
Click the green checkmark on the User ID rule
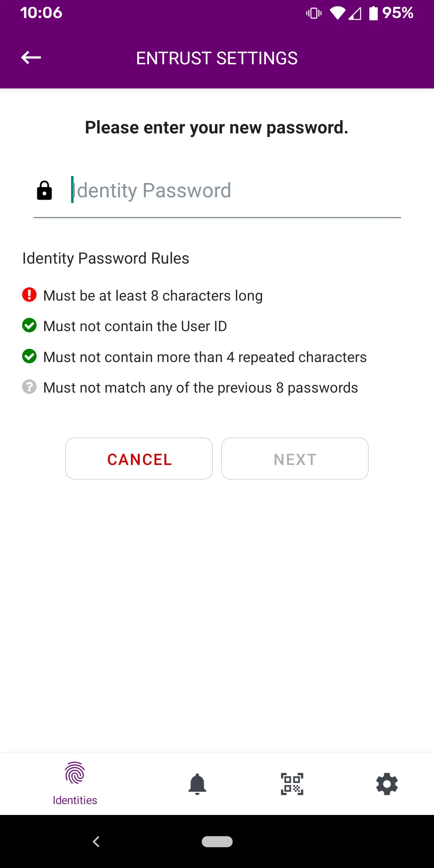[29, 326]
